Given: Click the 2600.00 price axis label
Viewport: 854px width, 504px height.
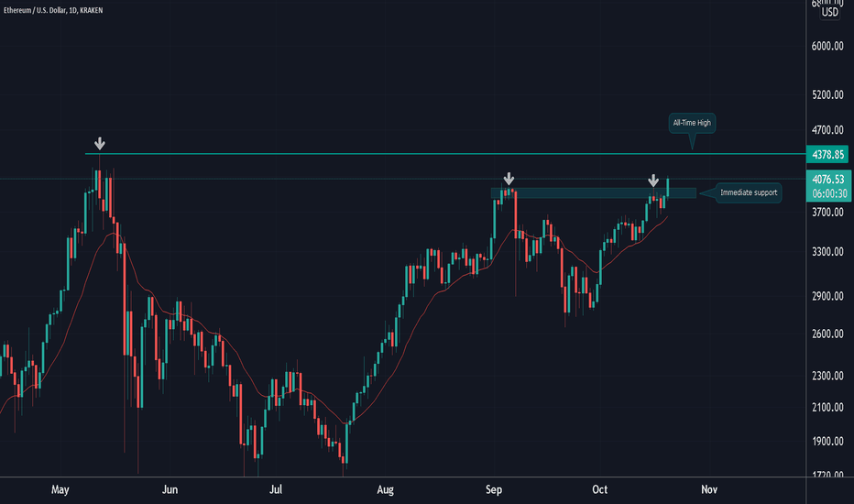Looking at the screenshot, I should coord(827,334).
